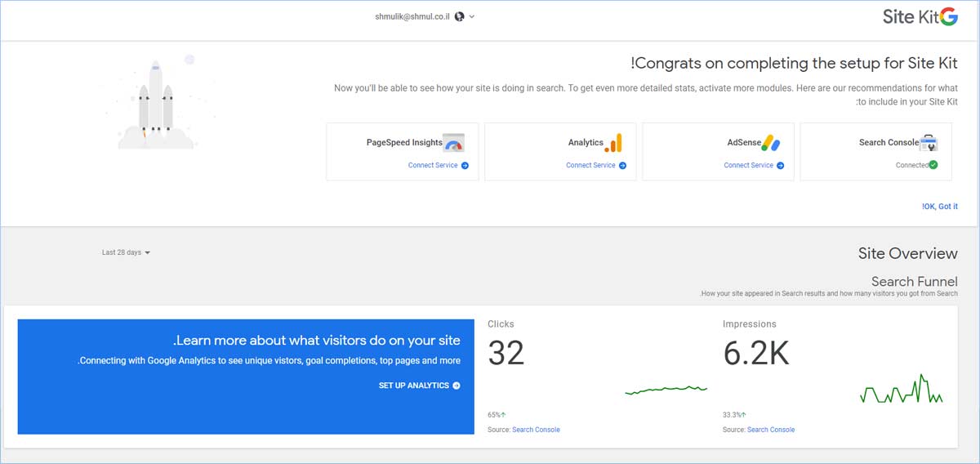Click Learn more about what visitors do heading
This screenshot has width=980, height=464.
click(317, 341)
